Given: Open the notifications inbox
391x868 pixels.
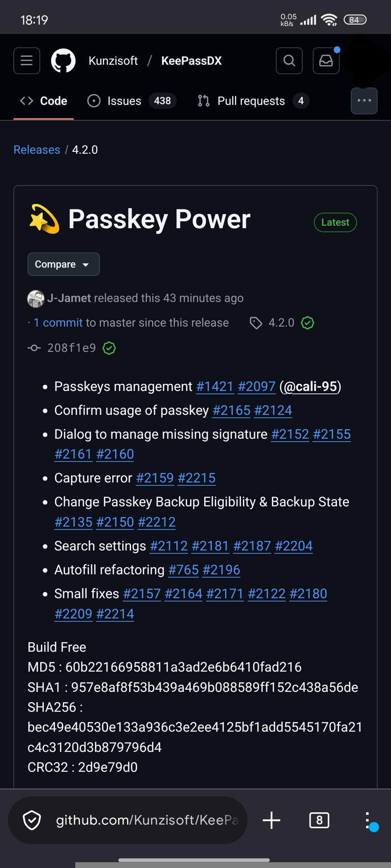Looking at the screenshot, I should coord(326,61).
